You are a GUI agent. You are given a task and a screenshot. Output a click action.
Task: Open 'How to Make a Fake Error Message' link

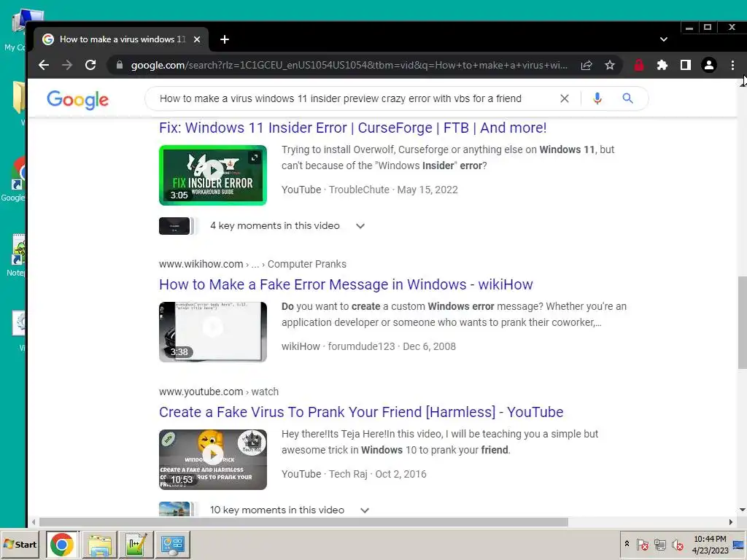click(346, 284)
